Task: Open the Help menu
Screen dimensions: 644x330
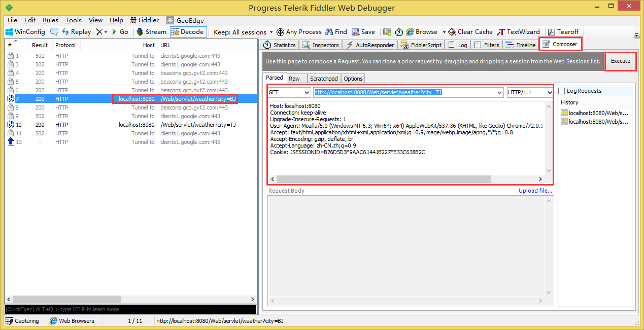Action: [x=116, y=20]
